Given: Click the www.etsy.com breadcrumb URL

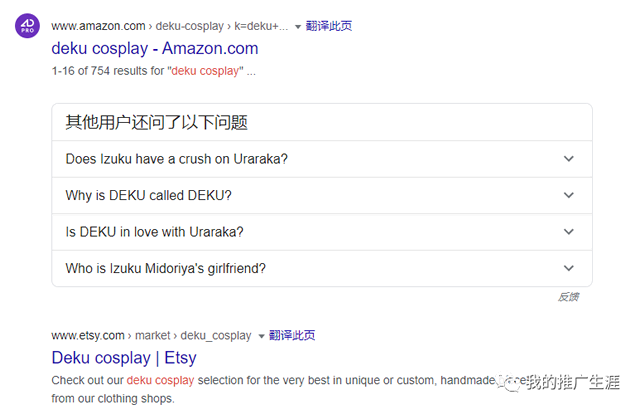Looking at the screenshot, I should click(87, 336).
